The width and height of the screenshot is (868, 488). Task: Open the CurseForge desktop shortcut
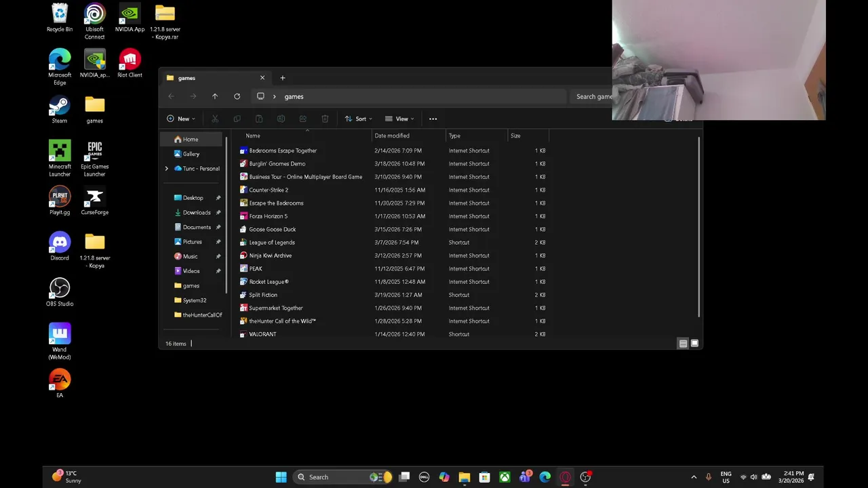[x=95, y=201]
